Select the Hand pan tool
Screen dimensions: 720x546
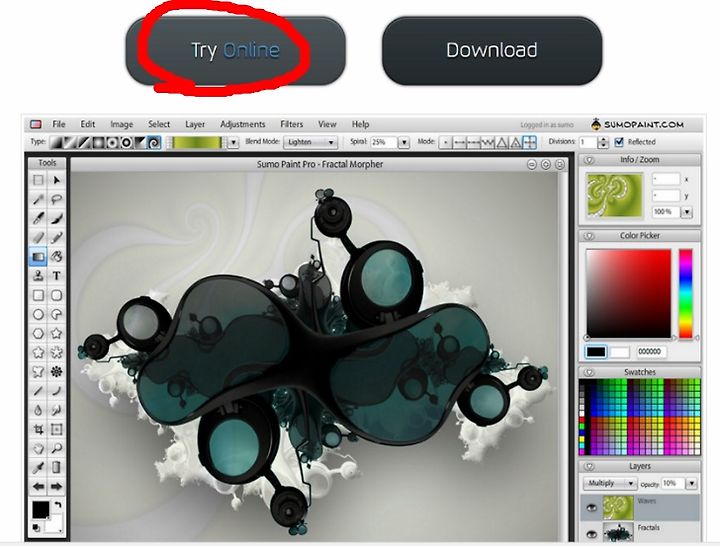pyautogui.click(x=39, y=449)
